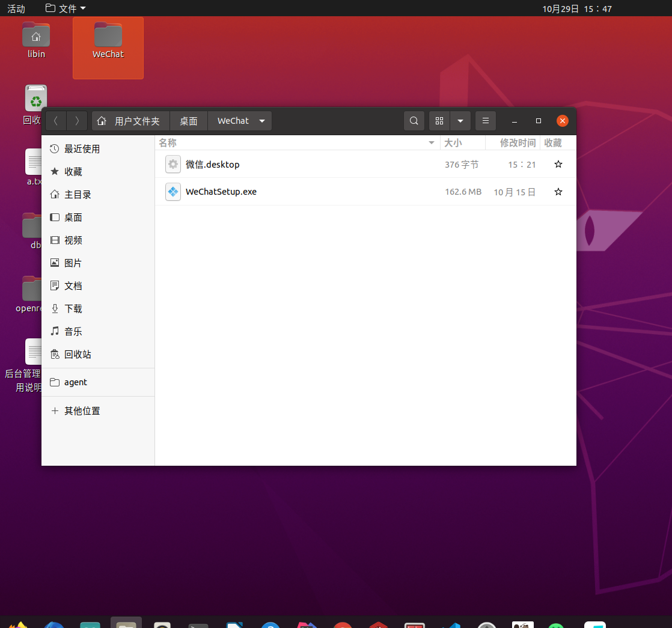Go to 用户文件夹 in the path bar

[x=130, y=121]
